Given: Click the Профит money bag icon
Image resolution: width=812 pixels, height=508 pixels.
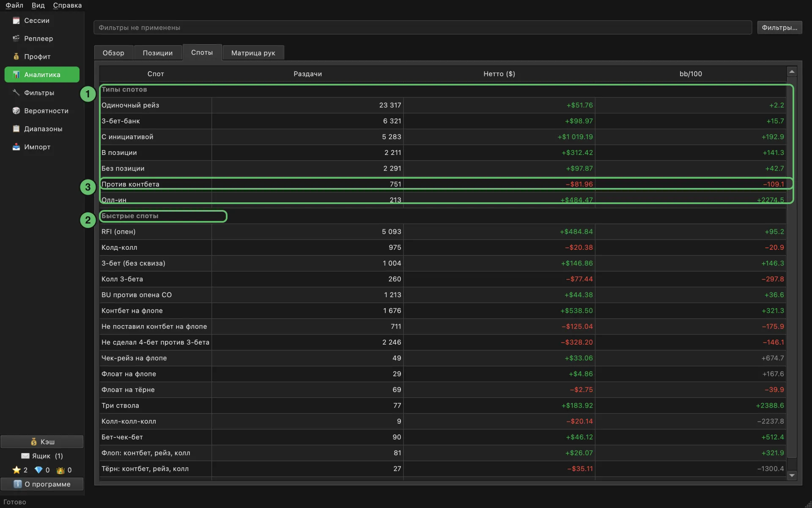Looking at the screenshot, I should coord(16,56).
